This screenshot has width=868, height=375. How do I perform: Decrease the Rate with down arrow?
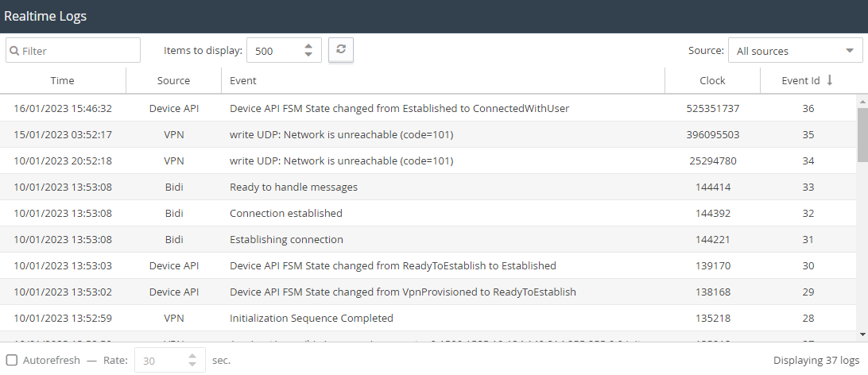click(192, 365)
